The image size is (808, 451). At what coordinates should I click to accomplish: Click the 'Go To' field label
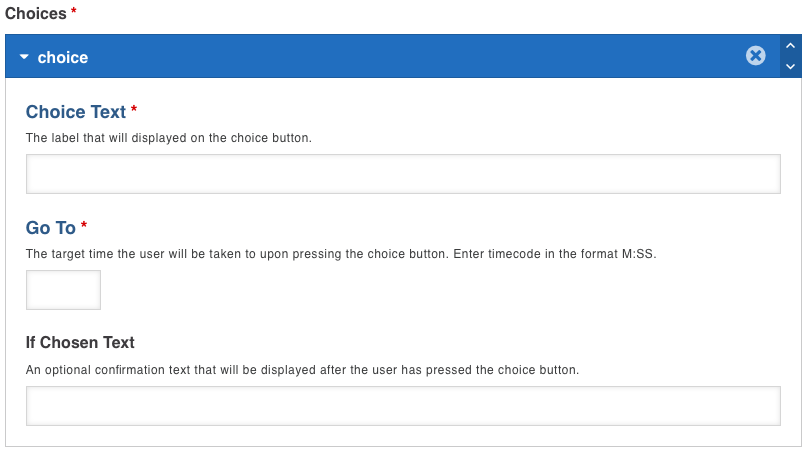click(51, 228)
